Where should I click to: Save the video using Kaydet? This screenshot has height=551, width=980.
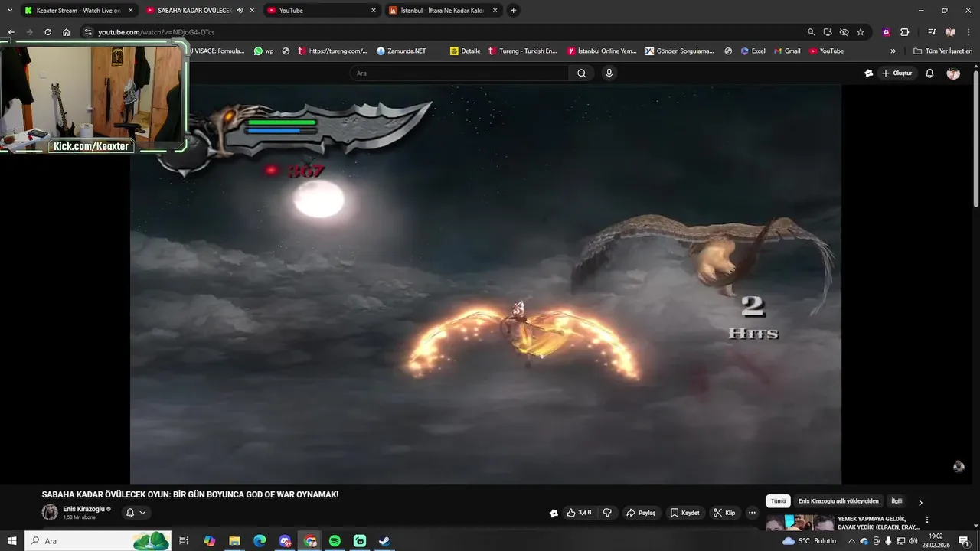tap(684, 513)
